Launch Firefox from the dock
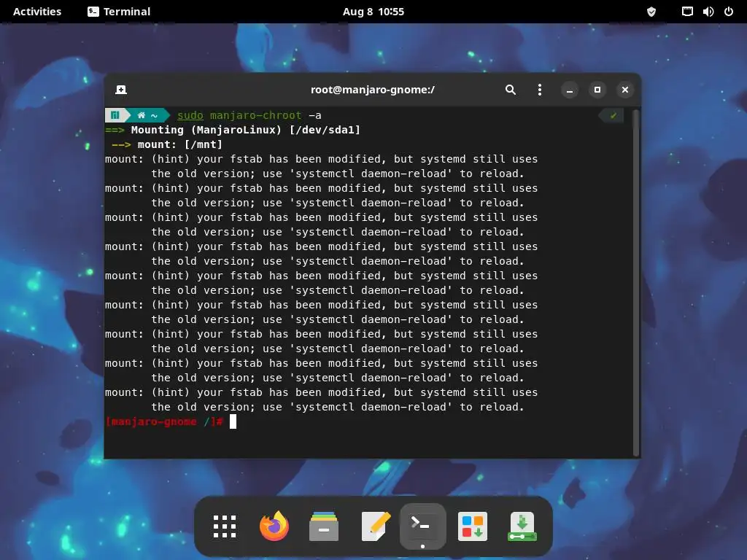The height and width of the screenshot is (560, 747). pyautogui.click(x=274, y=526)
